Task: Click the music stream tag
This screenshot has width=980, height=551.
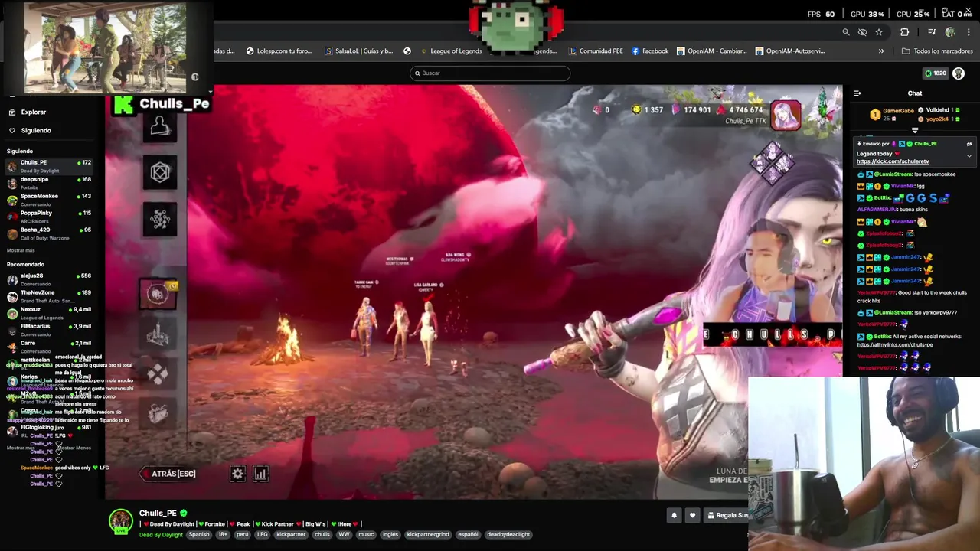Action: 366,535
